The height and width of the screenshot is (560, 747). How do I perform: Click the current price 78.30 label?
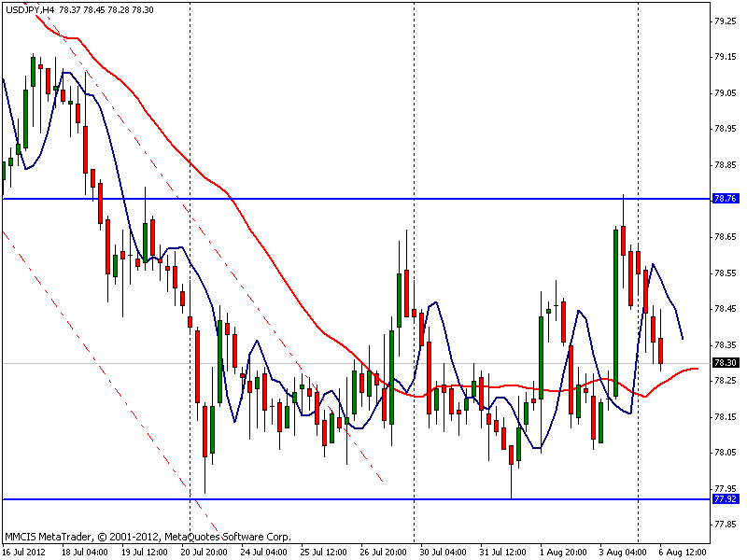pyautogui.click(x=726, y=363)
